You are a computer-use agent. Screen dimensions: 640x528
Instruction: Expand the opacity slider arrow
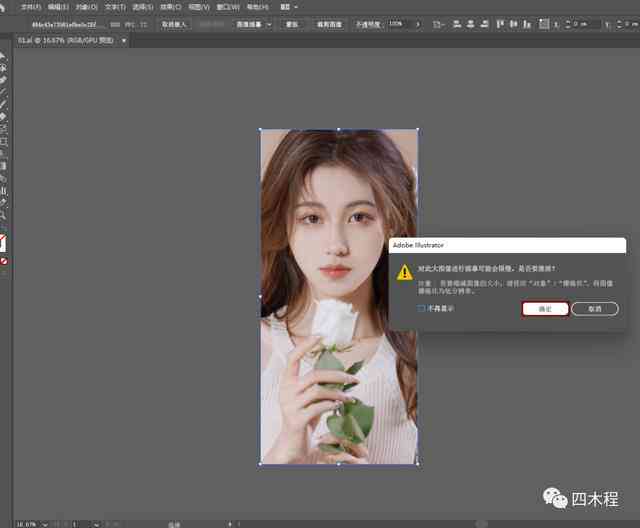418,24
